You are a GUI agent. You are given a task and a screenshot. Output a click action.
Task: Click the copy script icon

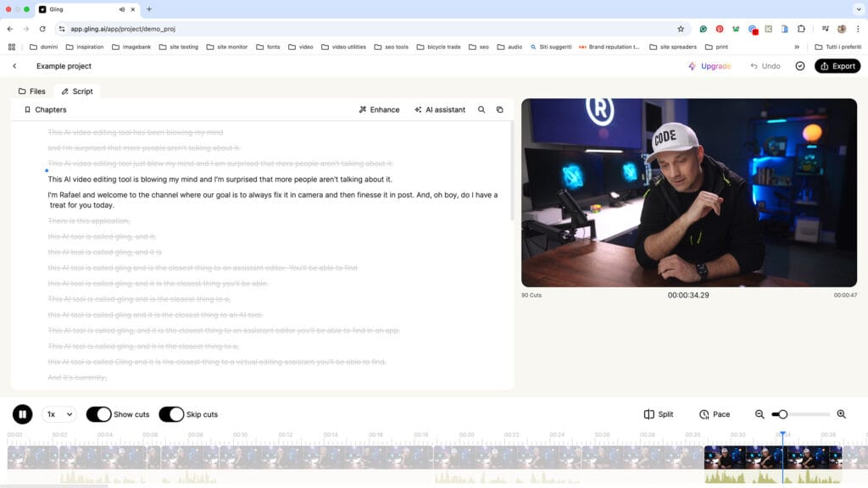point(499,109)
